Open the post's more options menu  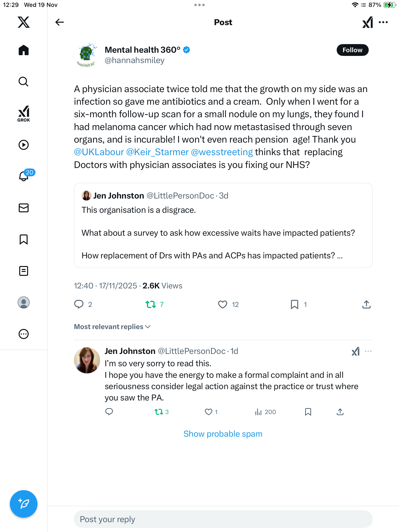click(x=383, y=22)
